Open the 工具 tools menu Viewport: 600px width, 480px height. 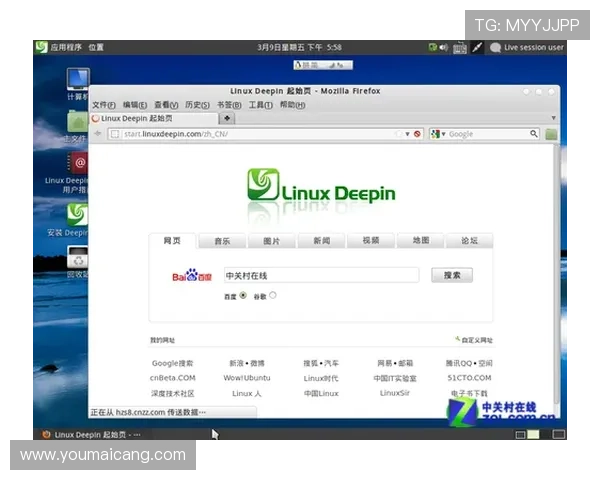point(260,105)
